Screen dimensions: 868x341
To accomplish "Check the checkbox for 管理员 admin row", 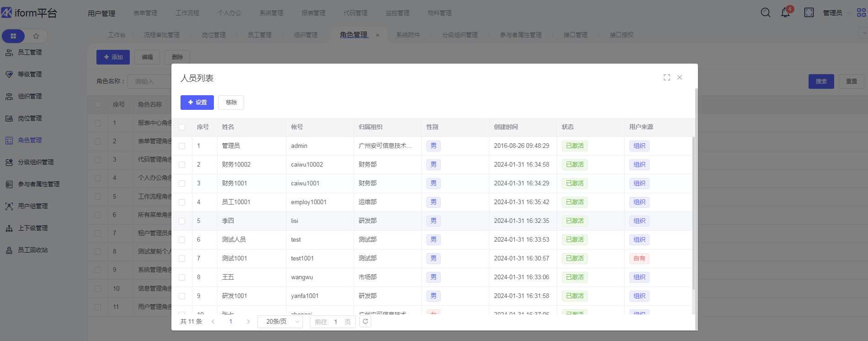I will (182, 146).
